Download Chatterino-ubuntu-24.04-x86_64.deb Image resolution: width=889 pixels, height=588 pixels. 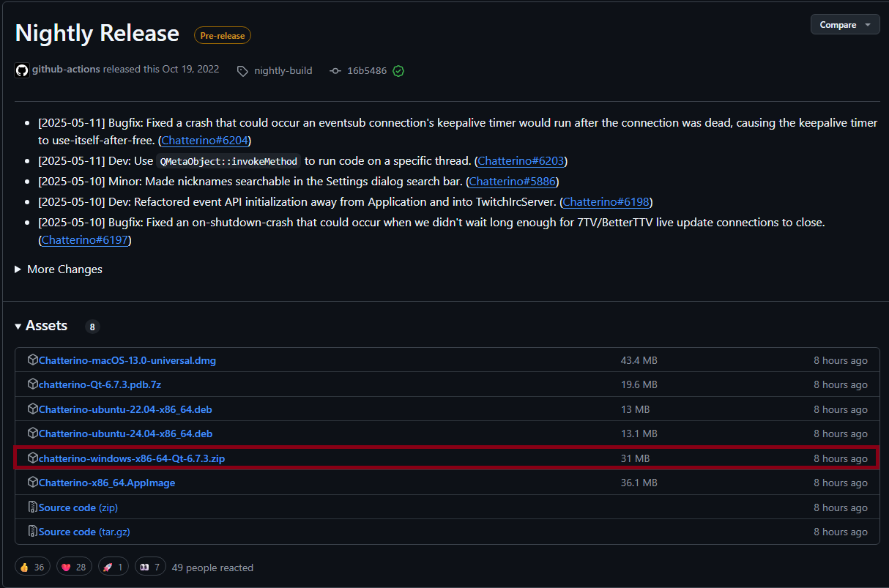point(125,433)
